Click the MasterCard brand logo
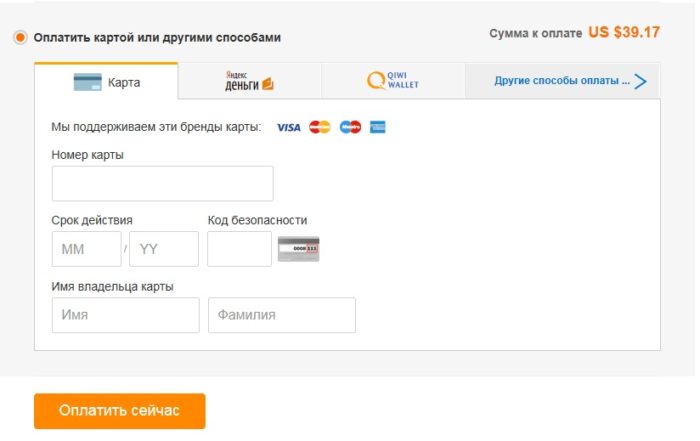This screenshot has height=441, width=700. coord(320,127)
